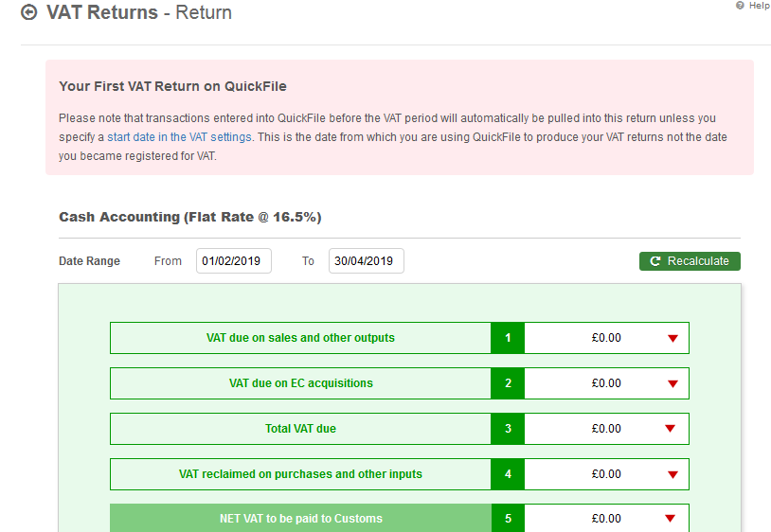Select the VAT due on sales and other outputs label
Viewport: 771px width, 532px height.
[300, 338]
